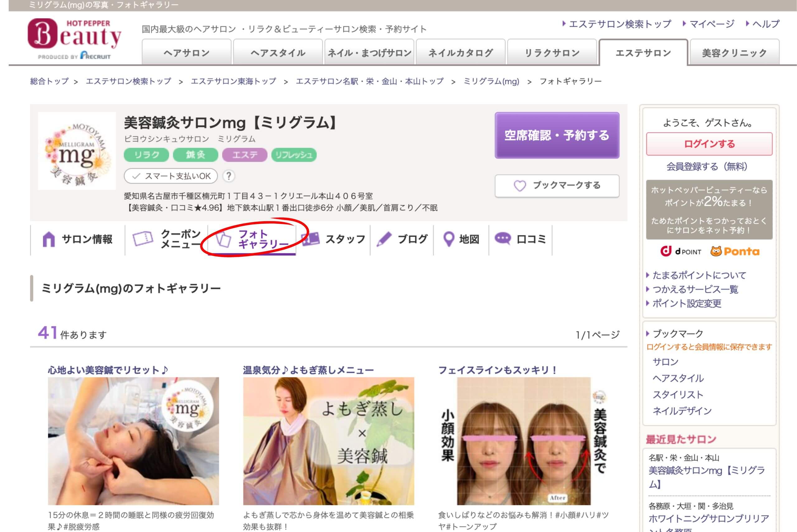The width and height of the screenshot is (797, 532).
Task: Click 総合トップ breadcrumb
Action: coord(49,81)
